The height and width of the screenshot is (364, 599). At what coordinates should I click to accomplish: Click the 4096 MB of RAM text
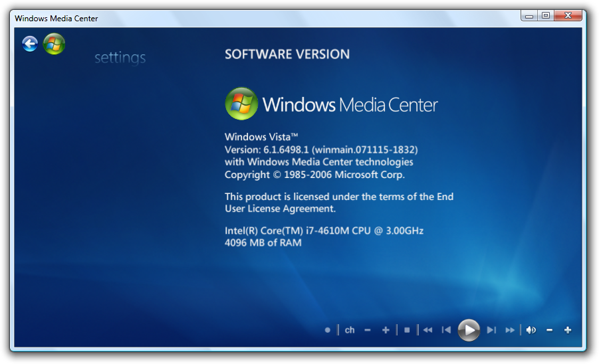click(x=263, y=242)
